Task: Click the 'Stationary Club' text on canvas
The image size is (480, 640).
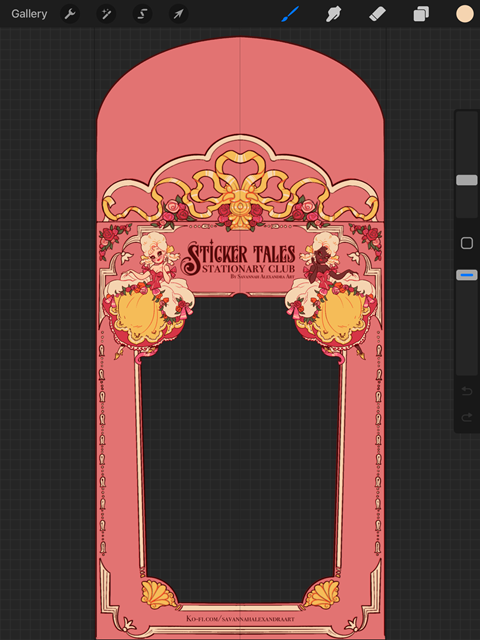Action: tap(248, 269)
